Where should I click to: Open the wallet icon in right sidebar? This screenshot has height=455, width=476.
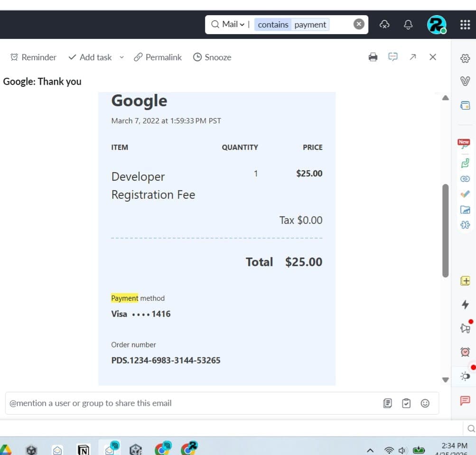tap(465, 105)
